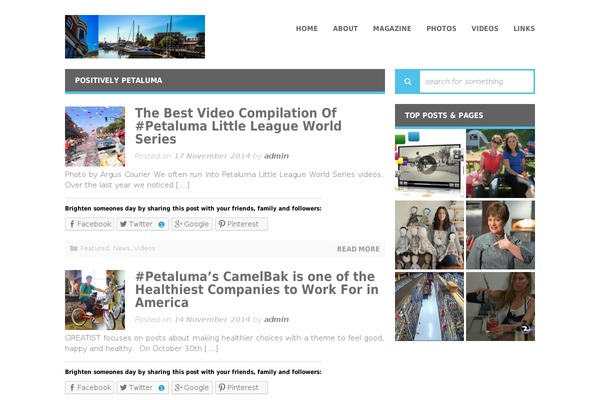Share CamelBak post on Twitter

[x=142, y=387]
